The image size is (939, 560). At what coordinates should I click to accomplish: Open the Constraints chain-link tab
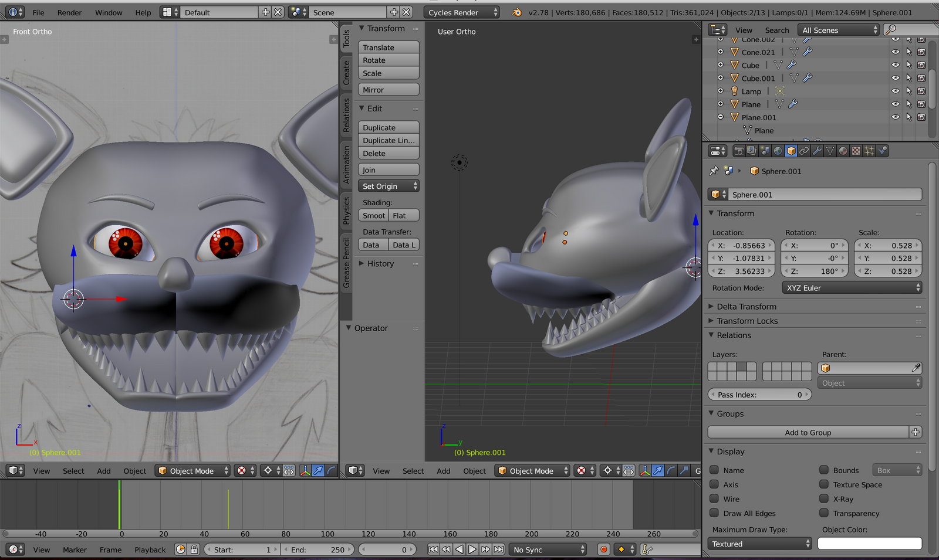tap(804, 151)
